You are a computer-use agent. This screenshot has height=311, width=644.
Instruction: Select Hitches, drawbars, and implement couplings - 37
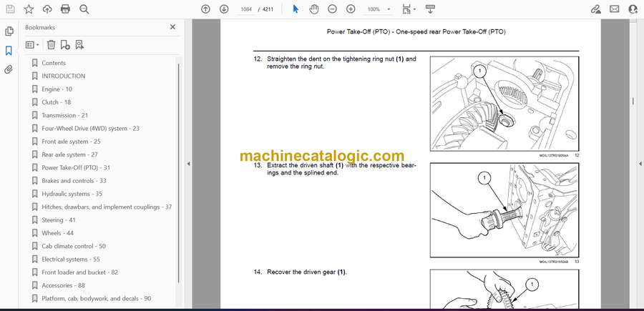107,207
